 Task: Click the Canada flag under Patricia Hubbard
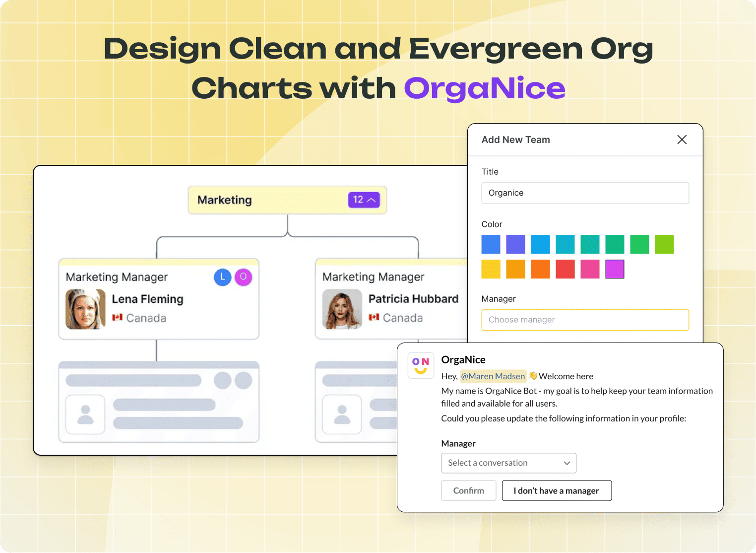coord(374,317)
